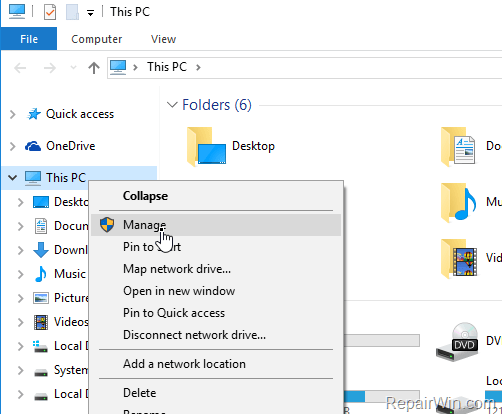Expand Quick access in navigation pane
Image resolution: width=502 pixels, height=414 pixels.
point(13,114)
